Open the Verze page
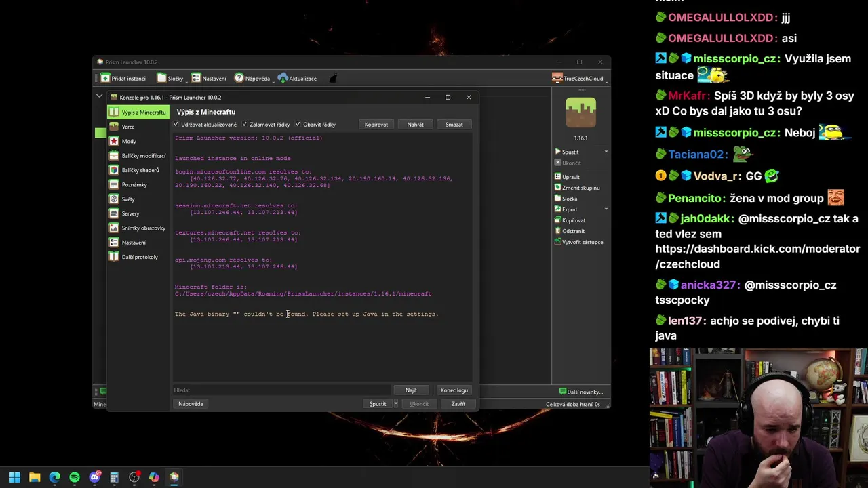Viewport: 868px width, 488px height. point(138,127)
